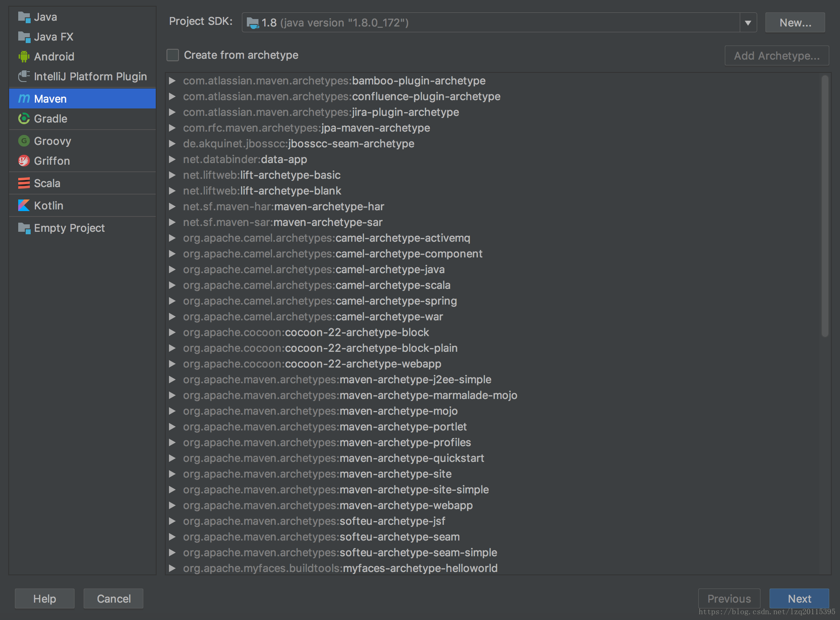Click the Next button

(x=799, y=598)
